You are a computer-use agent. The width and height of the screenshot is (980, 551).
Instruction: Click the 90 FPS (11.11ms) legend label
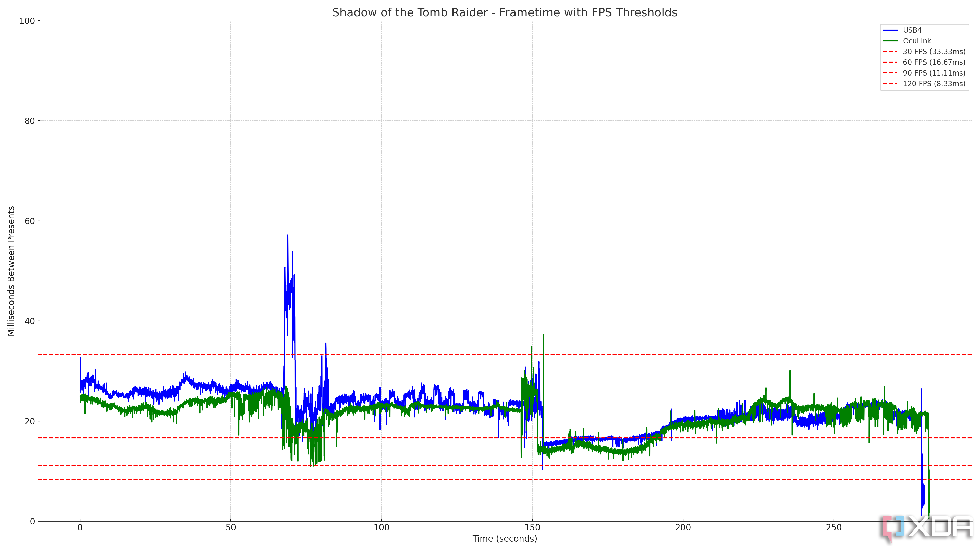(x=934, y=73)
